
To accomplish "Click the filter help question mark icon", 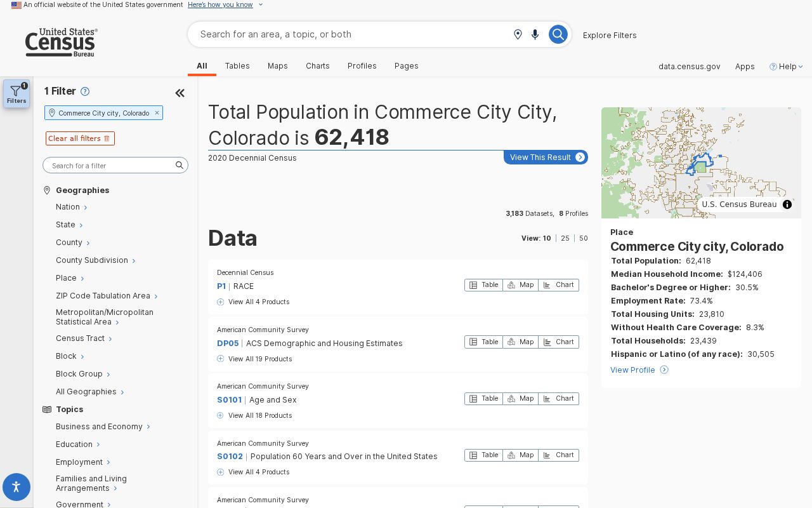I will 85,91.
